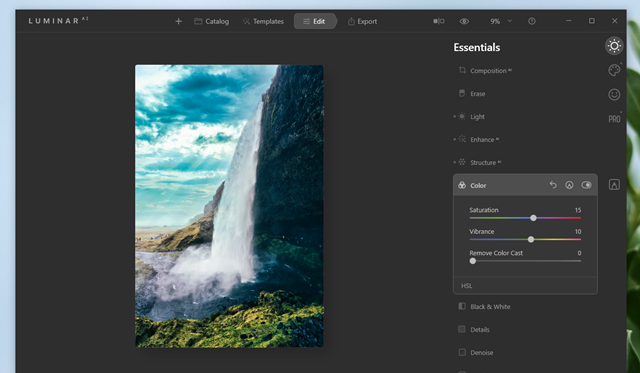This screenshot has width=640, height=373.
Task: Open the Portrait face tools icon
Action: (614, 95)
